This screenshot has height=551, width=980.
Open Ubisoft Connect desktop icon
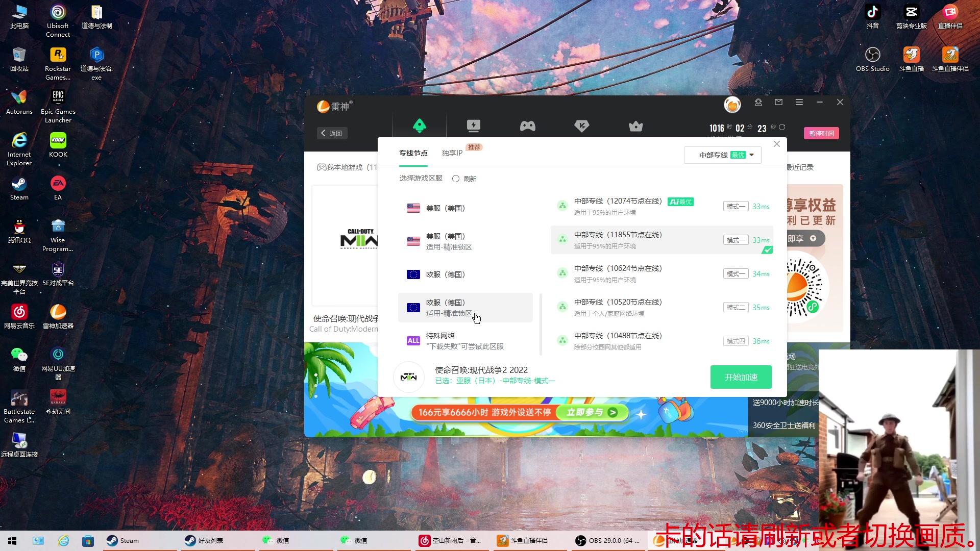(58, 20)
